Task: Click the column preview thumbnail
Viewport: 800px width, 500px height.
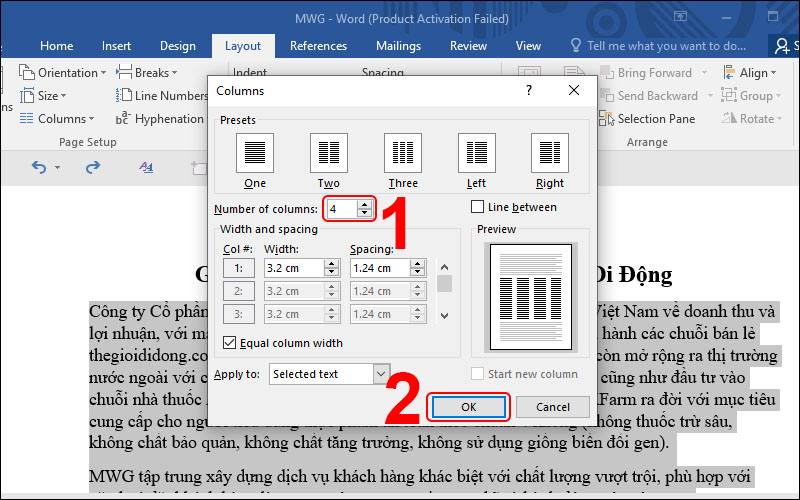Action: point(531,297)
